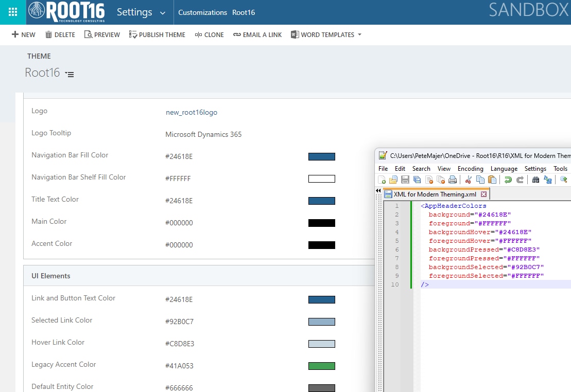571x392 pixels.
Task: Switch to XML for Modern Theming.xml tab
Action: pos(434,194)
